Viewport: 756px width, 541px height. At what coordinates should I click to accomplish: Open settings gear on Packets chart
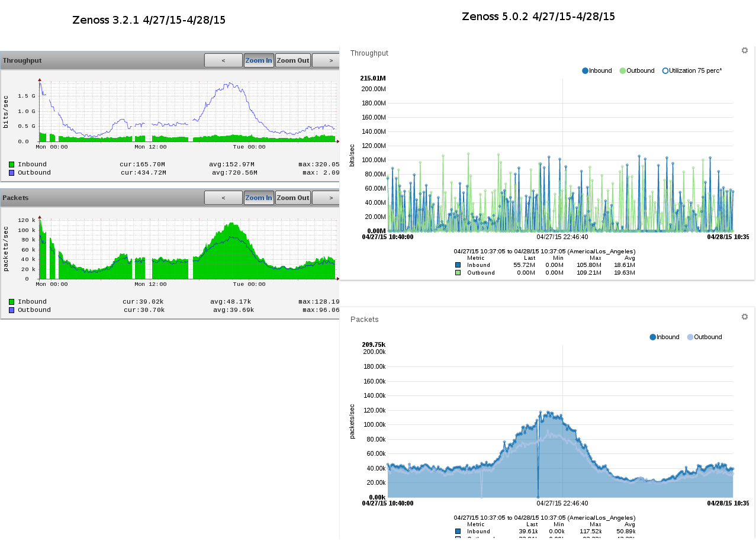click(x=745, y=317)
